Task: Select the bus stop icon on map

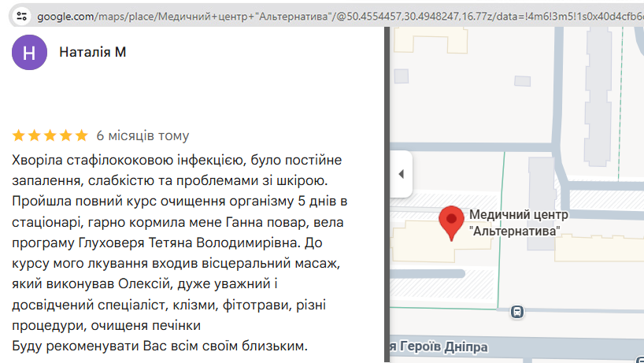Action: pos(516,311)
